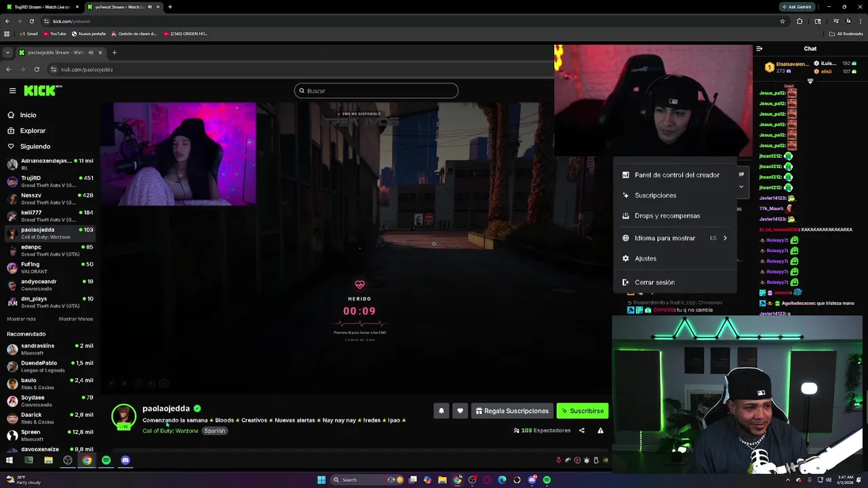This screenshot has height=488, width=868.
Task: Click Mostrar más under followed channels
Action: [x=21, y=319]
